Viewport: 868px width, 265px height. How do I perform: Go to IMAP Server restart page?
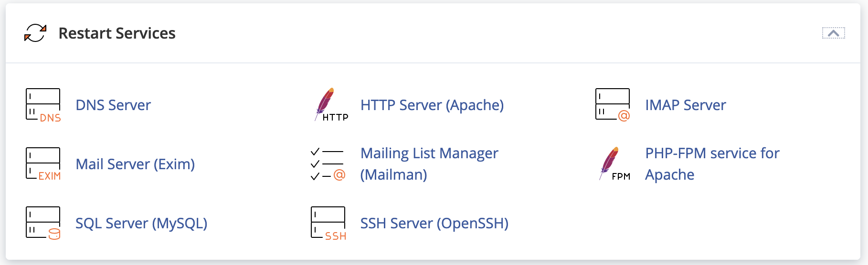685,105
